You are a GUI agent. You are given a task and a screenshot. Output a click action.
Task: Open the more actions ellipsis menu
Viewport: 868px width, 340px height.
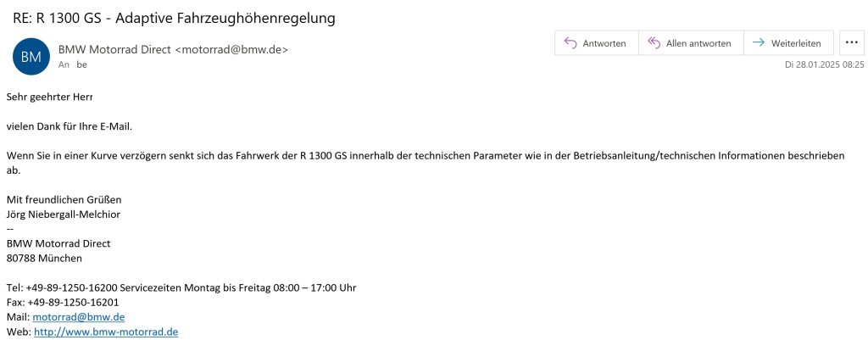(851, 43)
